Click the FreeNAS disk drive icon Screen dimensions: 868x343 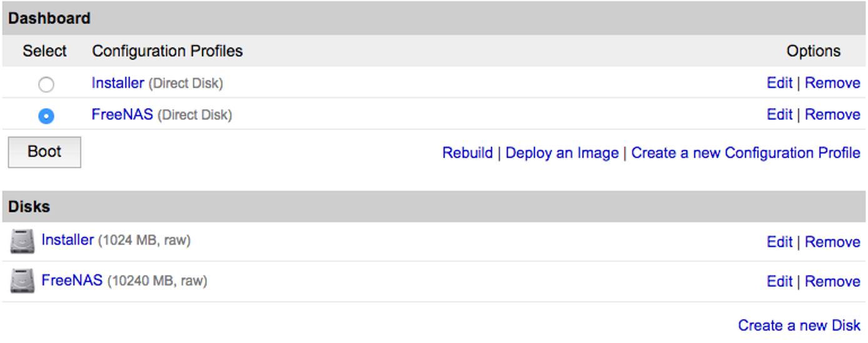tap(23, 281)
